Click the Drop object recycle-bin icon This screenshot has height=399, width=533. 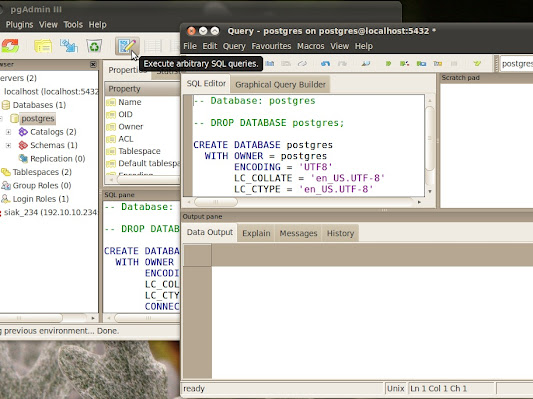pos(94,46)
